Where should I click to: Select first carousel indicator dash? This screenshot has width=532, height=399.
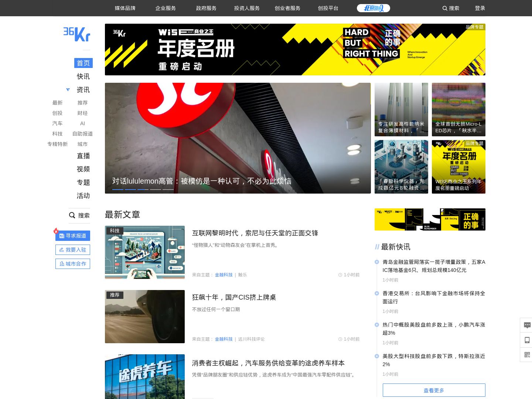tap(118, 190)
